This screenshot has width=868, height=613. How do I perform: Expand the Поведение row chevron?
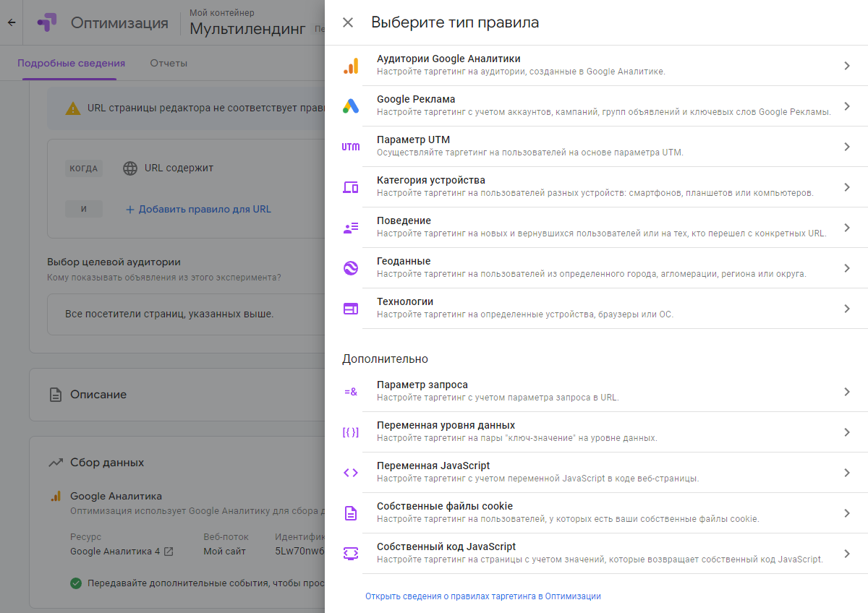click(847, 228)
